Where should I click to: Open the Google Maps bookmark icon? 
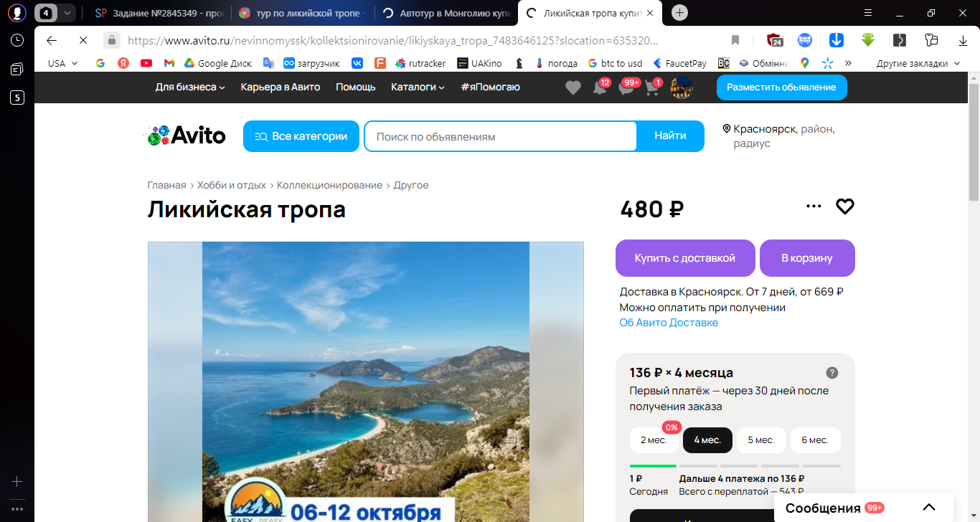point(805,63)
